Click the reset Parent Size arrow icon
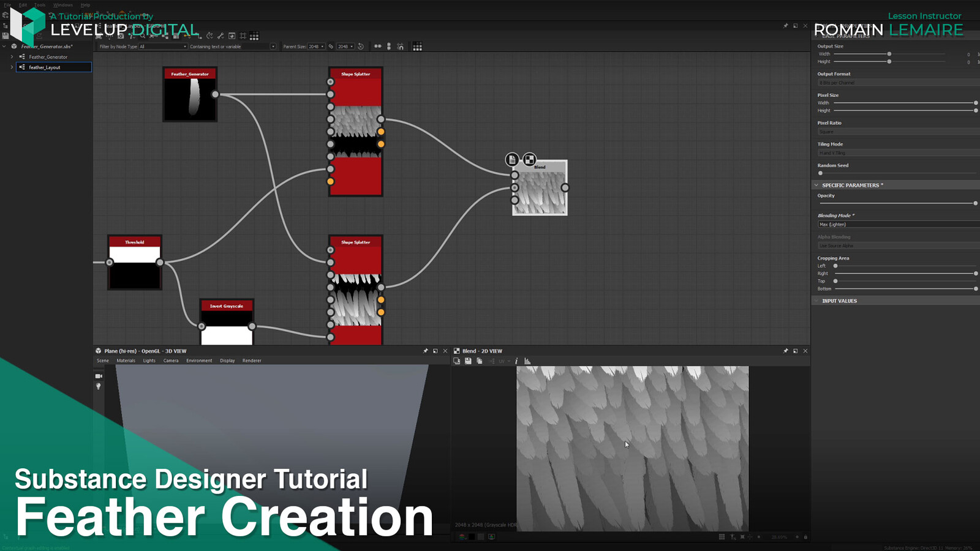This screenshot has height=551, width=980. click(361, 46)
